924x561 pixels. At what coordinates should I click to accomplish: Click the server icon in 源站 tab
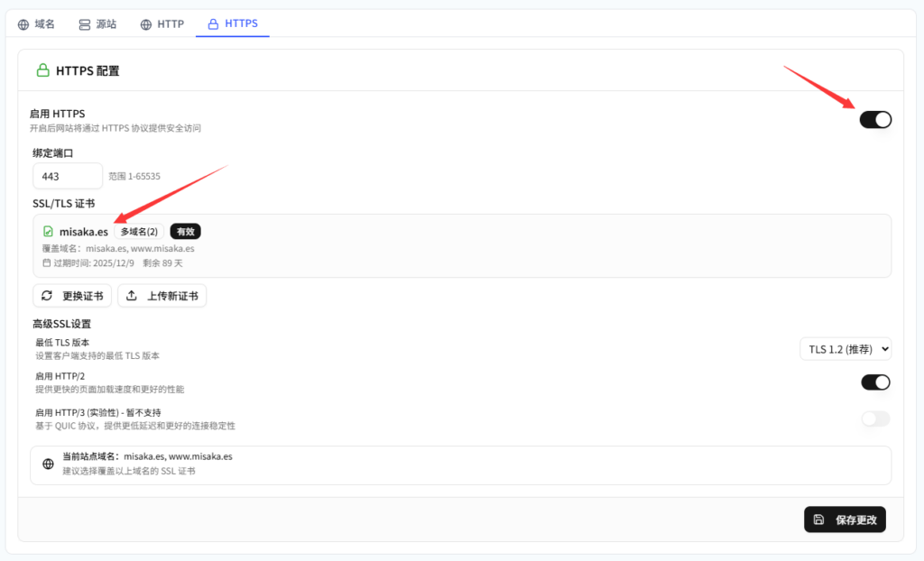click(x=85, y=24)
